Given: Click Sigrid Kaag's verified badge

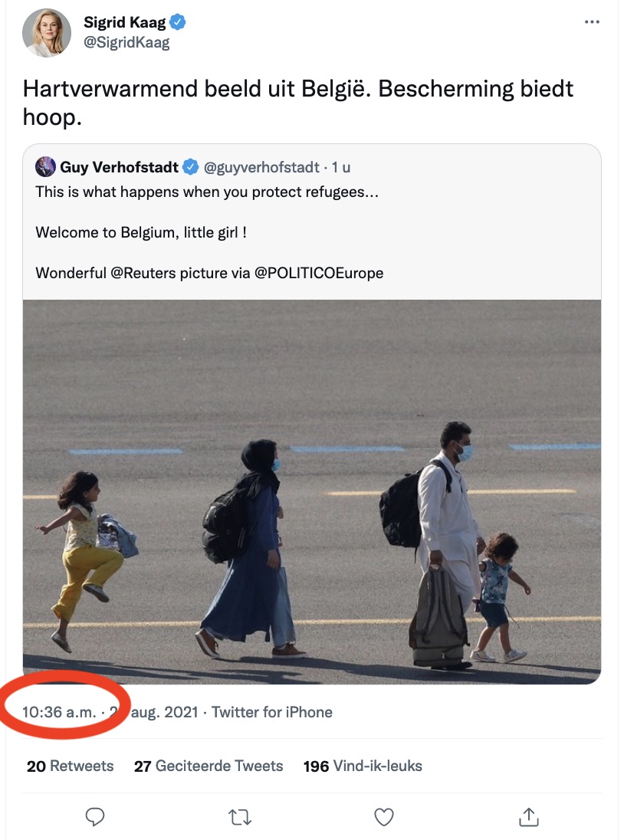Looking at the screenshot, I should (179, 22).
